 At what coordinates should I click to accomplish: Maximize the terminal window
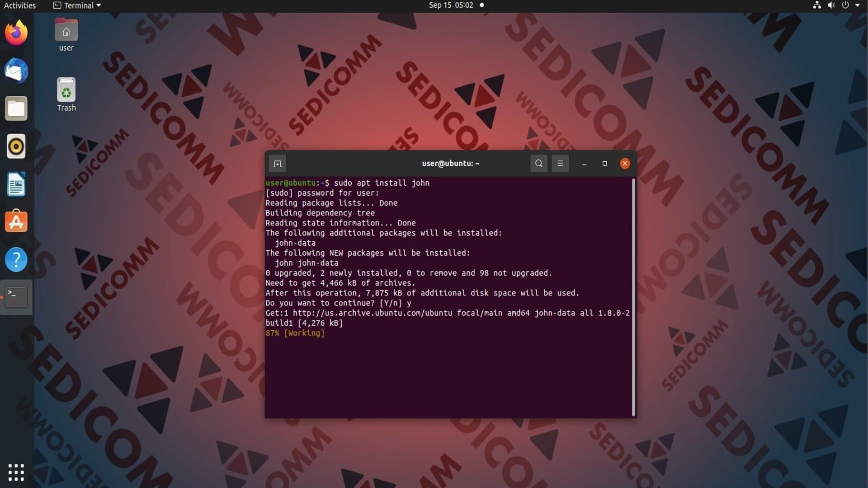click(604, 164)
